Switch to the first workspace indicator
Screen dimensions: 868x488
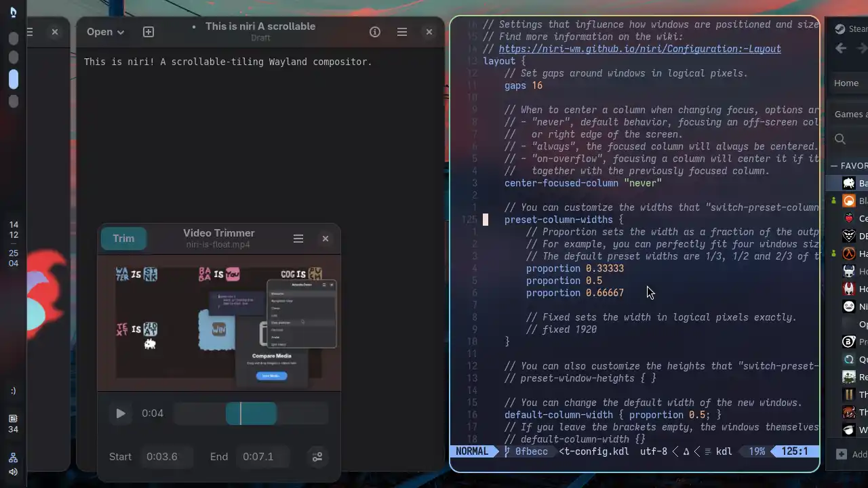click(14, 39)
